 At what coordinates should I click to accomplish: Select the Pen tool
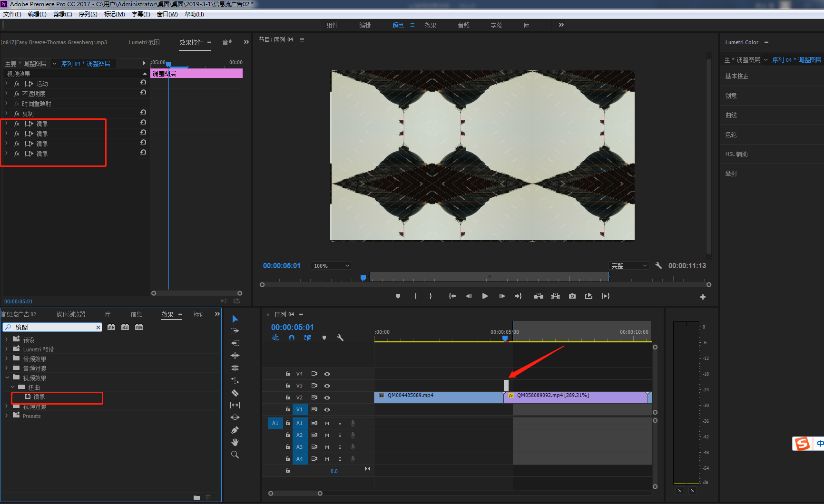coord(235,430)
